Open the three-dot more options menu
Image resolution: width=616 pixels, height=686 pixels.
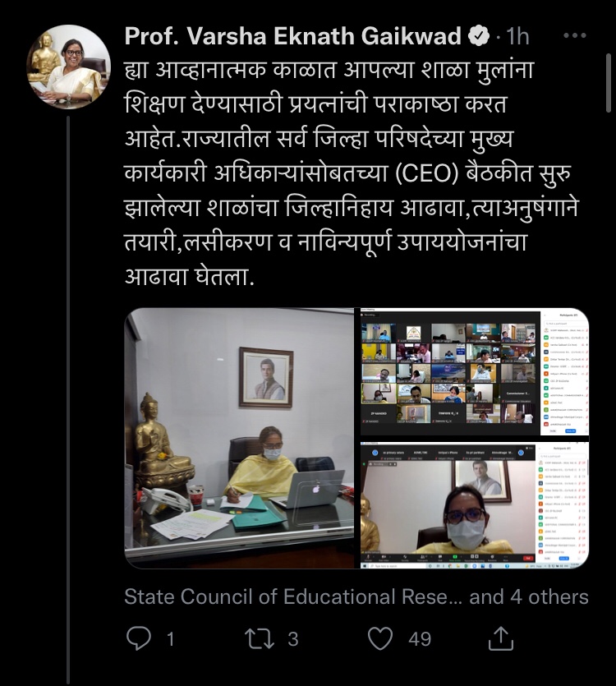pos(575,35)
